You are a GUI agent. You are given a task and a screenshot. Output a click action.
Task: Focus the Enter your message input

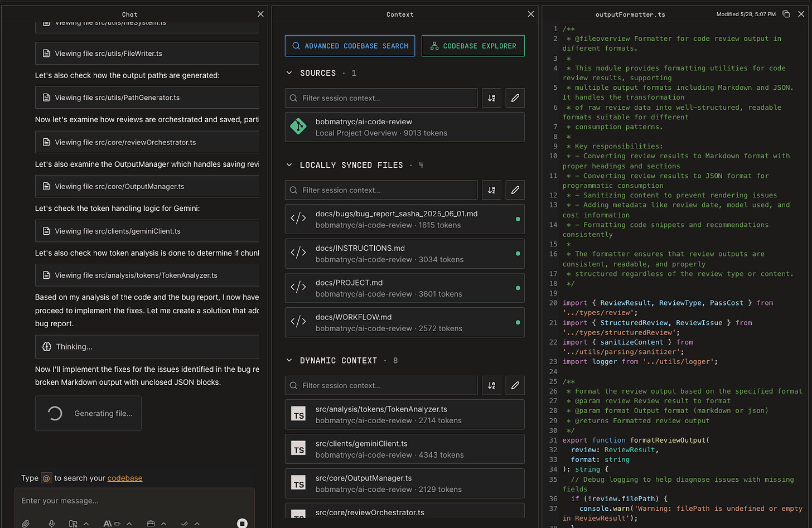[134, 501]
